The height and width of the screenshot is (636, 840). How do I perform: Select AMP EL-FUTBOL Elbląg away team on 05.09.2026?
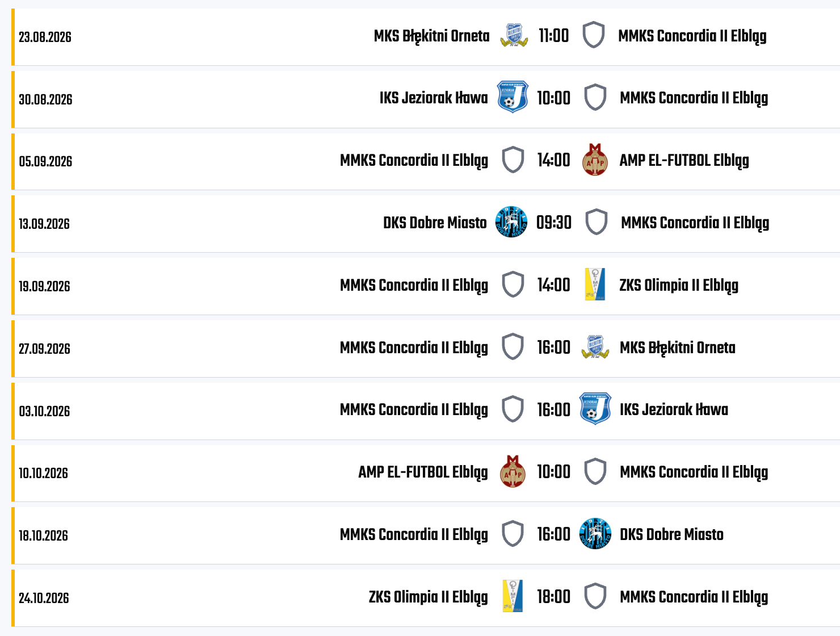point(684,161)
